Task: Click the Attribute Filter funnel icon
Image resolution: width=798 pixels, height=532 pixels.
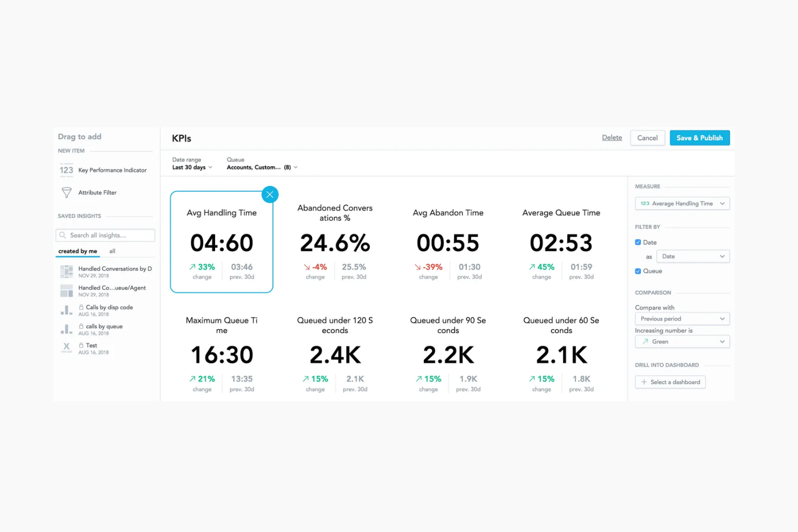Action: (x=66, y=192)
